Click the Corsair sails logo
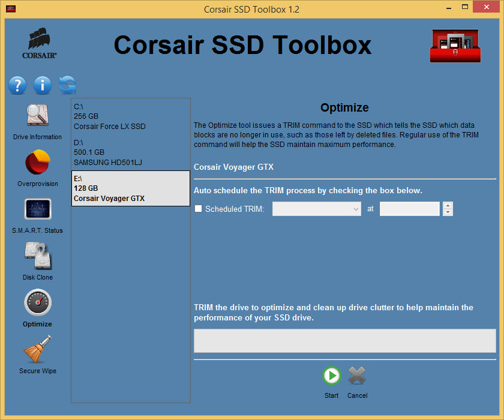Image resolution: width=504 pixels, height=420 pixels. (39, 43)
